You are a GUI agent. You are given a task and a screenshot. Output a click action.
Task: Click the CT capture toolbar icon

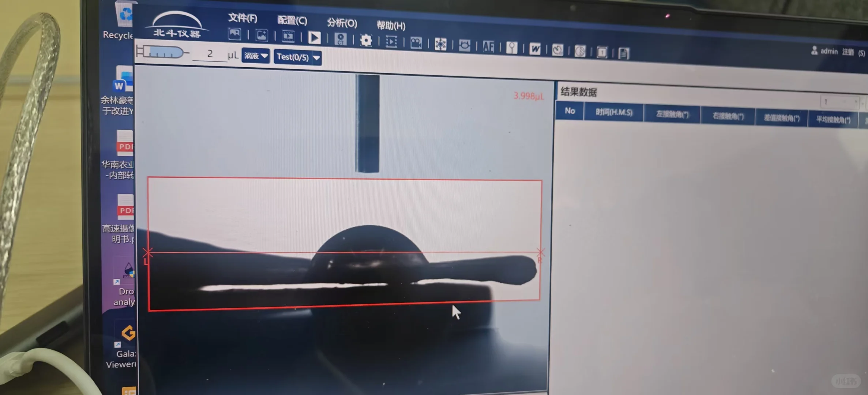341,39
